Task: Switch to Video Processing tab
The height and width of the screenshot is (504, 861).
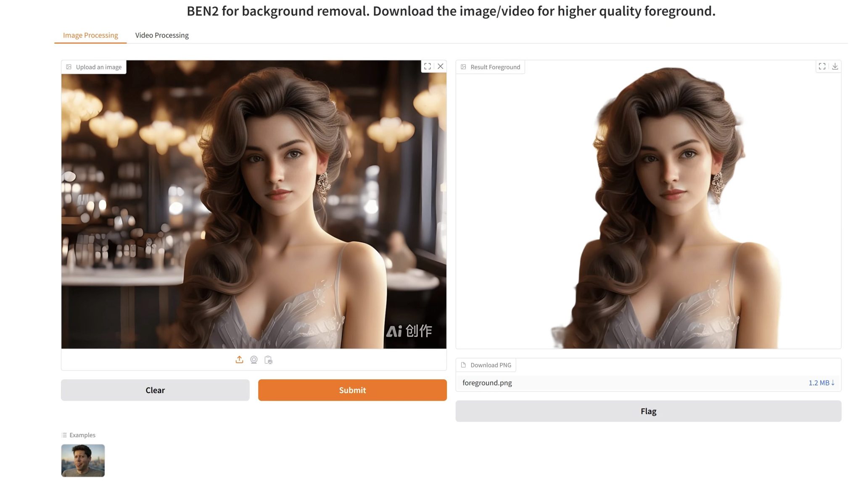Action: pyautogui.click(x=162, y=35)
